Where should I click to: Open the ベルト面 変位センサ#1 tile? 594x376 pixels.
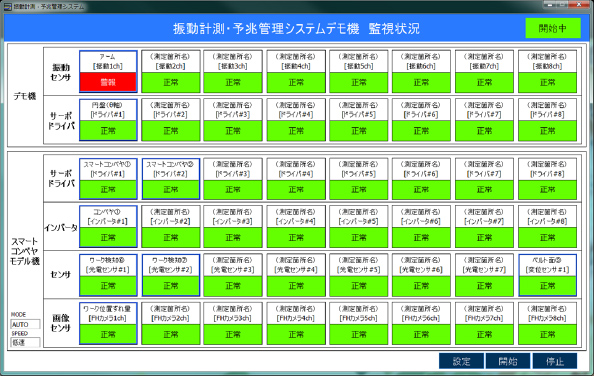point(548,275)
